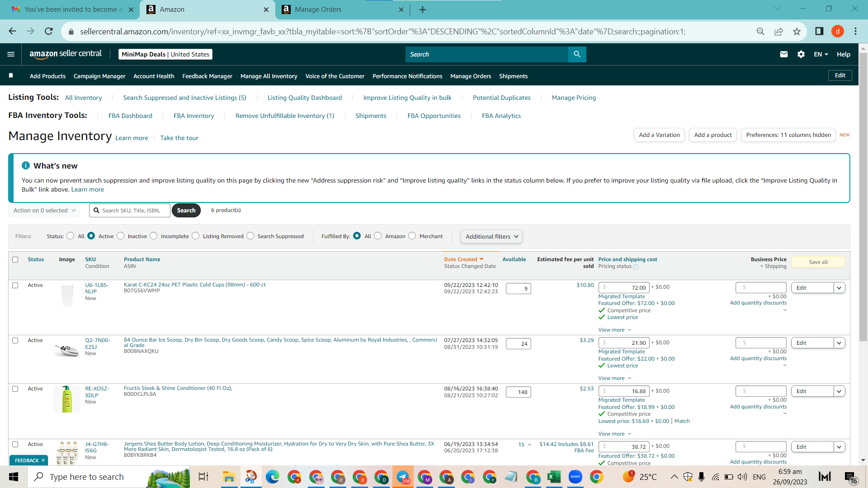Click Add a Variation button
The image size is (868, 488).
[x=659, y=135]
